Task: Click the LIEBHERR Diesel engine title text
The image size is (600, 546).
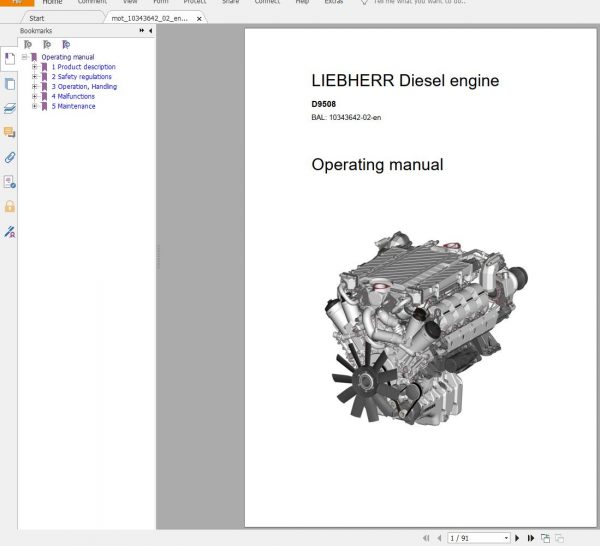Action: tap(405, 81)
